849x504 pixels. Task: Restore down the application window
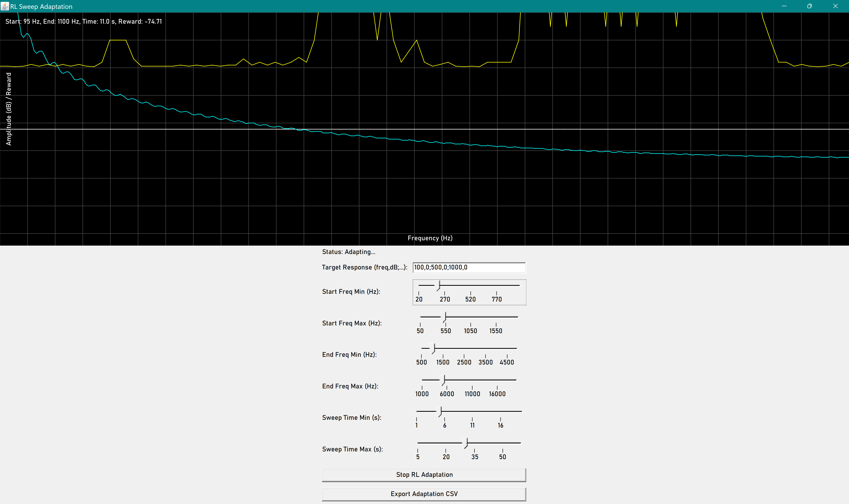point(810,6)
